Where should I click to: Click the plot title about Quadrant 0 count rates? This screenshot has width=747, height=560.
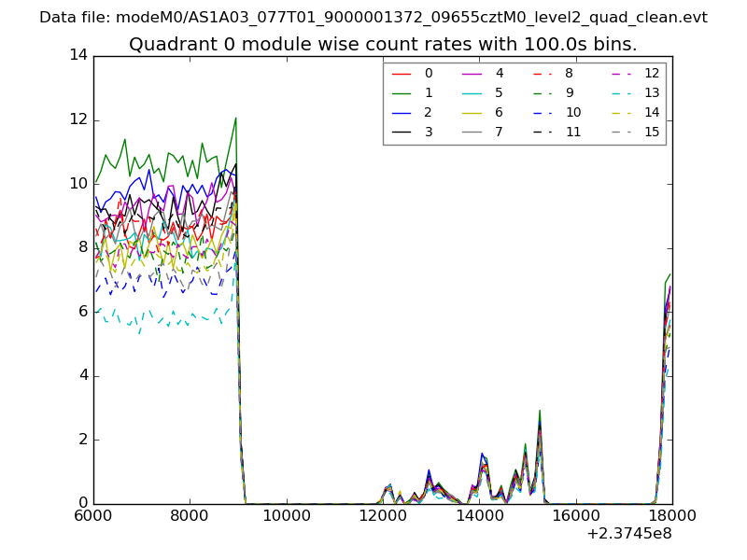point(383,44)
